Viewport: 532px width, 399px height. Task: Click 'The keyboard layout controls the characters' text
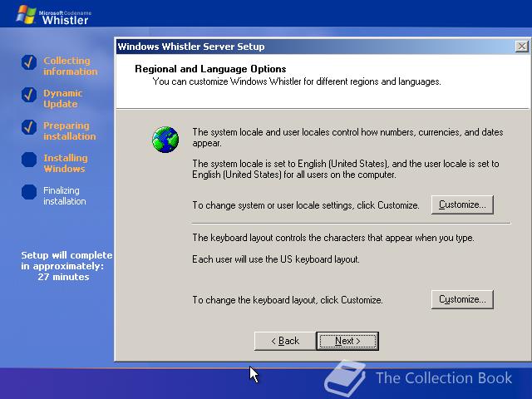[333, 238]
